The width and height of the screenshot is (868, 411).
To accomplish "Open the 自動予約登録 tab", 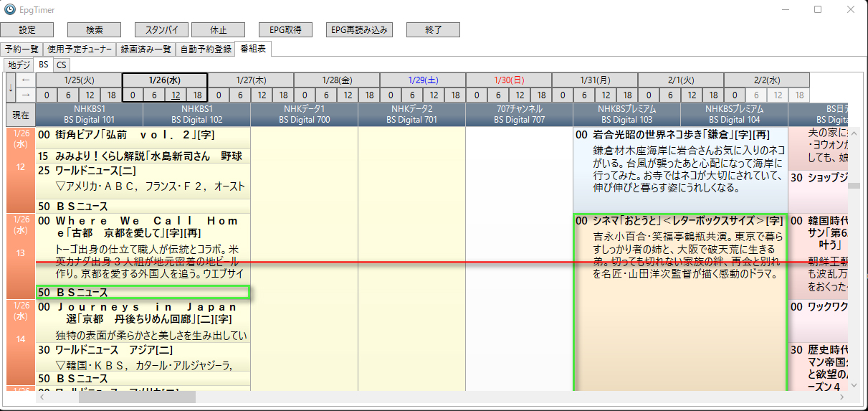I will point(206,49).
